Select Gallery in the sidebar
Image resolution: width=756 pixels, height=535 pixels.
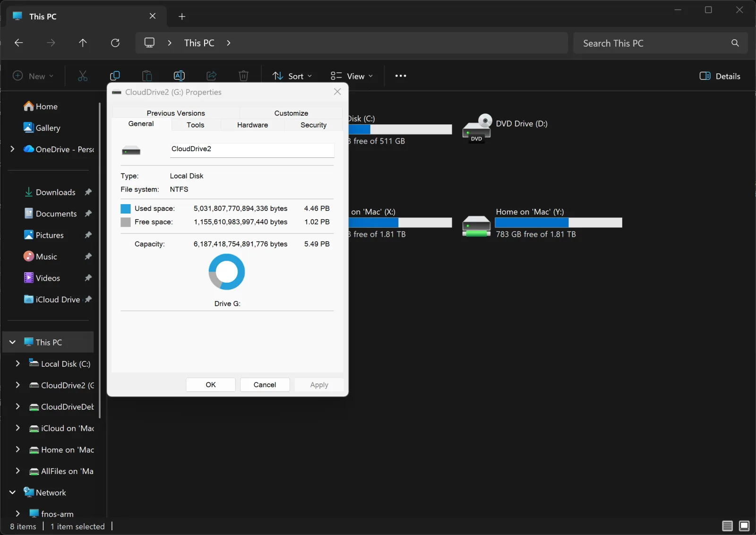[48, 128]
